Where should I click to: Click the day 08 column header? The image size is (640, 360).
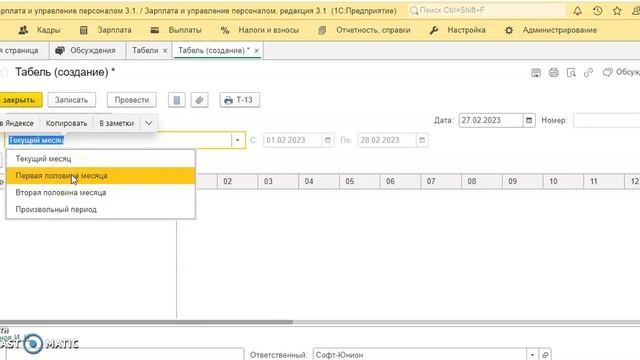click(482, 181)
